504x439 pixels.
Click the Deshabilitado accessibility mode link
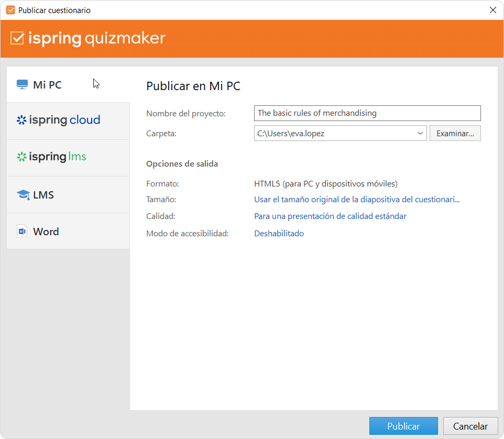point(279,234)
